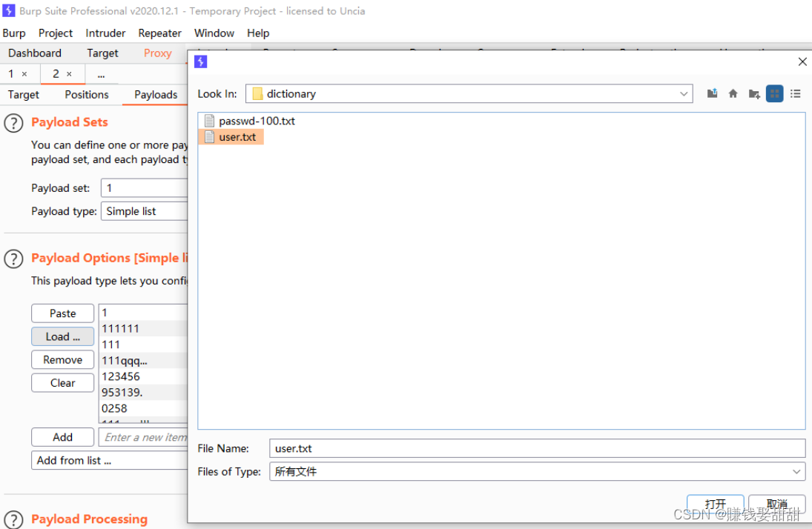Click Payload Processing help question icon
Image resolution: width=812 pixels, height=529 pixels.
tap(13, 519)
